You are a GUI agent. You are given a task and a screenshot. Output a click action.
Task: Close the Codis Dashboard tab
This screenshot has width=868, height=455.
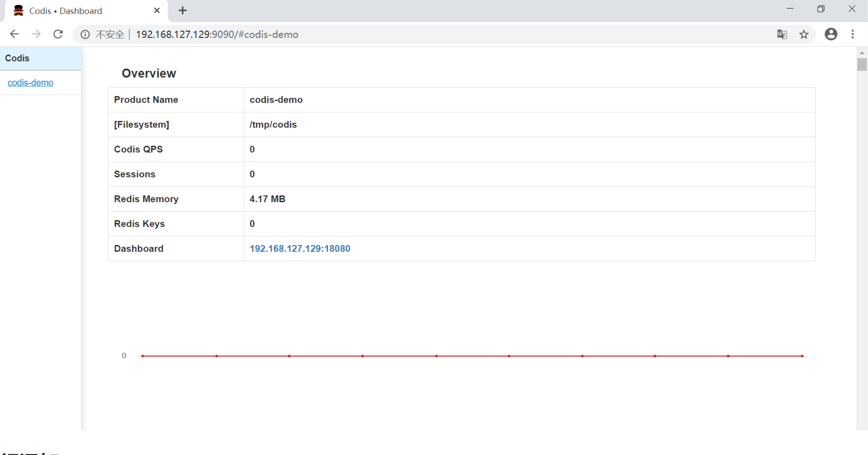157,11
